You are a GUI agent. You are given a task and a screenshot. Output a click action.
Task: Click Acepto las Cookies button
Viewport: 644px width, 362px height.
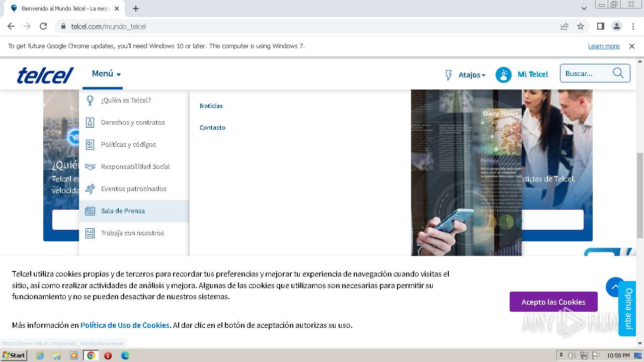(x=553, y=302)
